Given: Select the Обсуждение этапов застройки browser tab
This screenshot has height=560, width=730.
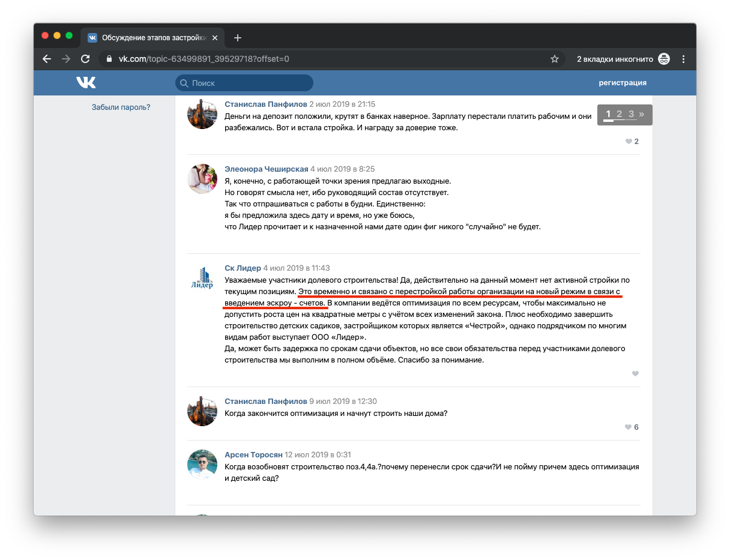Looking at the screenshot, I should [152, 38].
